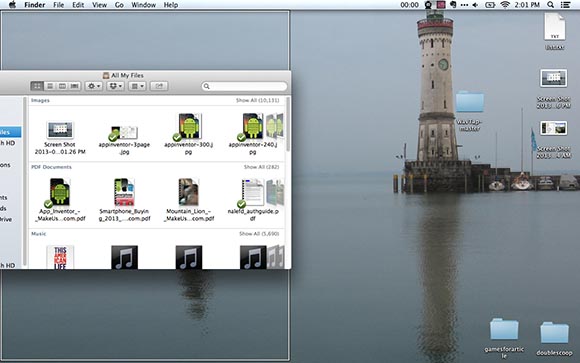The width and height of the screenshot is (580, 363).
Task: Select the second music file in Music row
Action: [124, 257]
